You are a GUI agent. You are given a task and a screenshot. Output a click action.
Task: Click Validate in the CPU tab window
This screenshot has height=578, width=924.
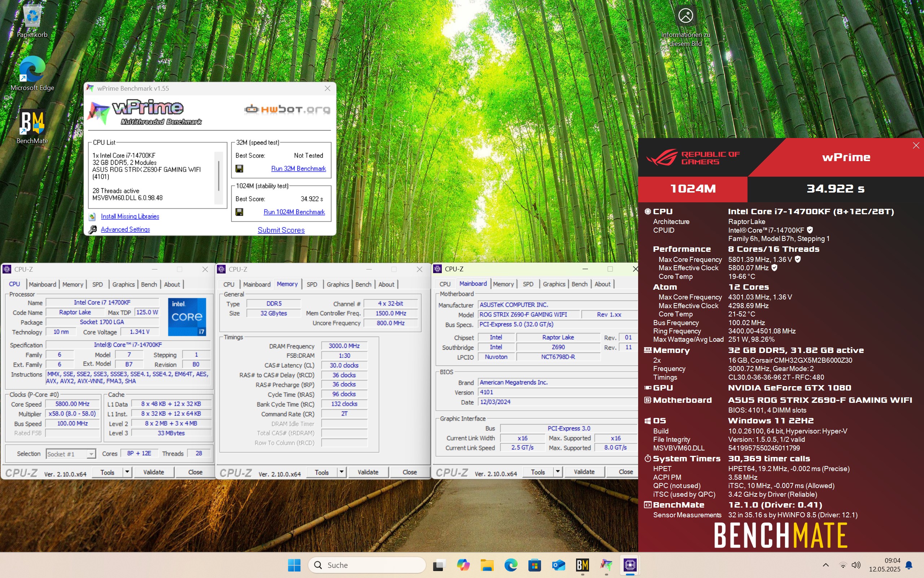(153, 472)
